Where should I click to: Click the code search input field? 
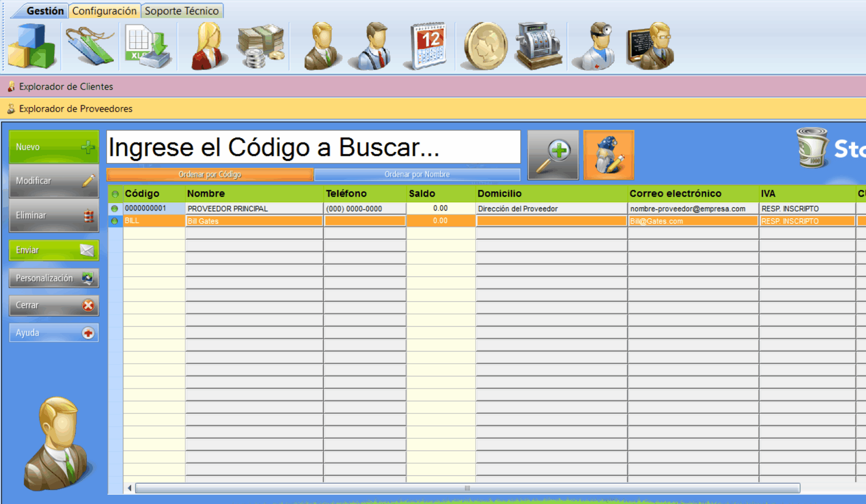point(314,147)
